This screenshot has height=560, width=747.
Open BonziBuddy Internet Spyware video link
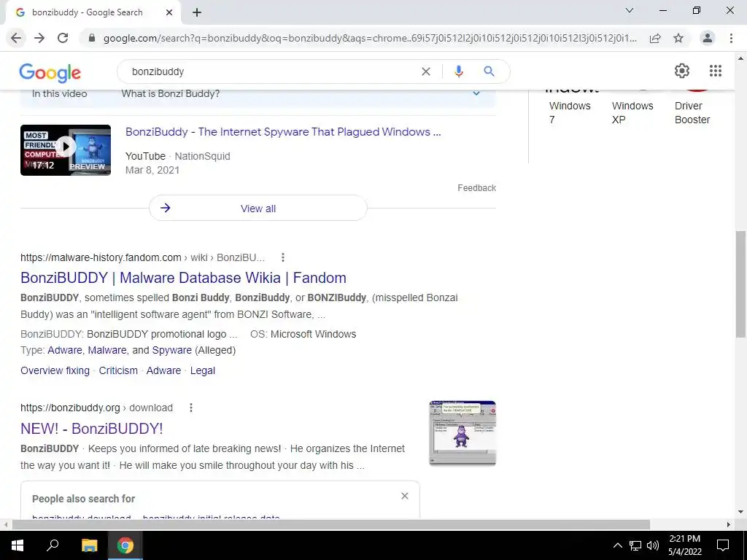[283, 132]
